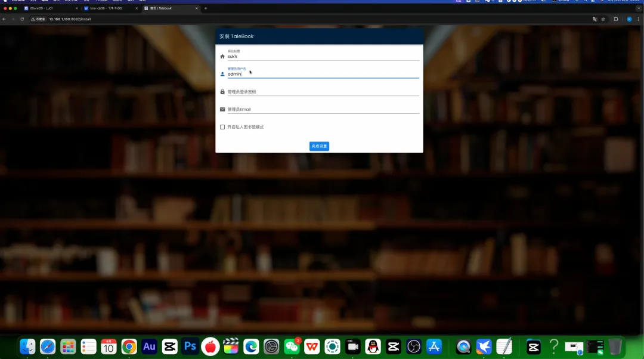The height and width of the screenshot is (359, 644).
Task: Launch Safari from the dock
Action: click(x=48, y=346)
